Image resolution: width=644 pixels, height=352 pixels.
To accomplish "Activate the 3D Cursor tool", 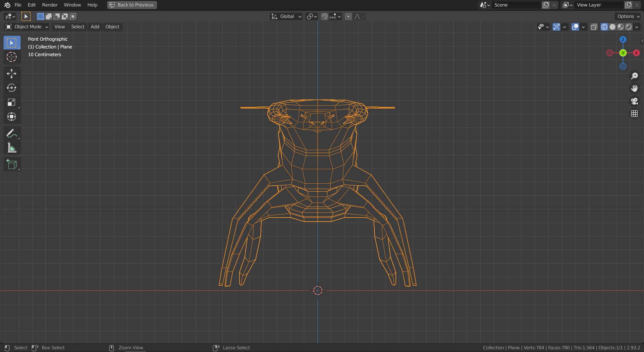I will pyautogui.click(x=12, y=57).
